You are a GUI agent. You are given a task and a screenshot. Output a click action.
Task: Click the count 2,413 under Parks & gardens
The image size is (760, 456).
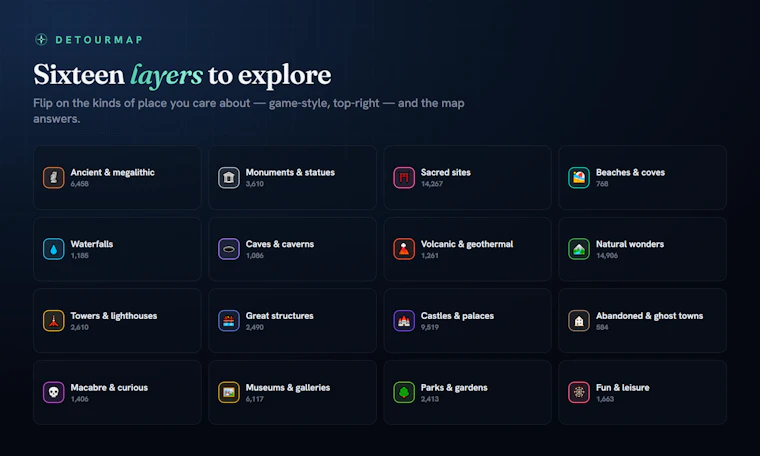click(x=429, y=399)
